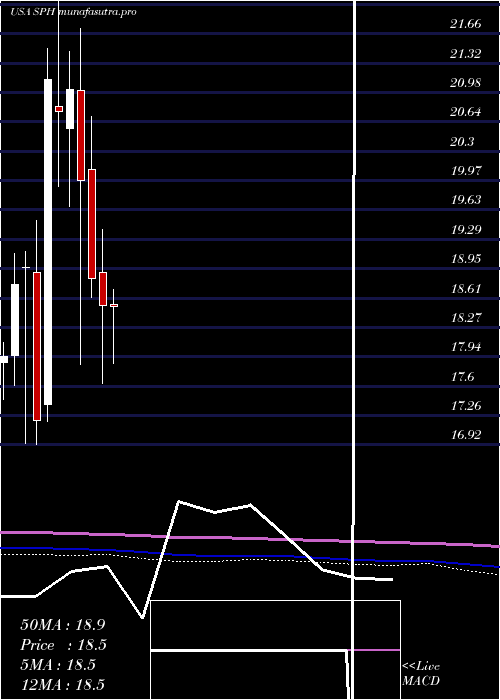
Task: Click the 20.64 price axis label
Action: [x=466, y=112]
